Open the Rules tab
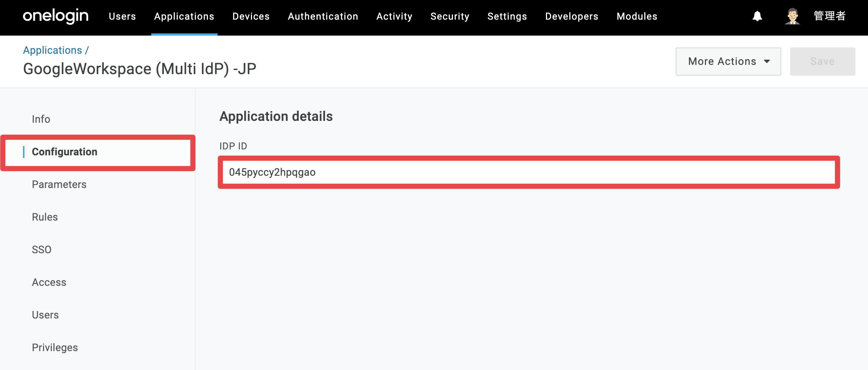The width and height of the screenshot is (868, 370). [45, 217]
